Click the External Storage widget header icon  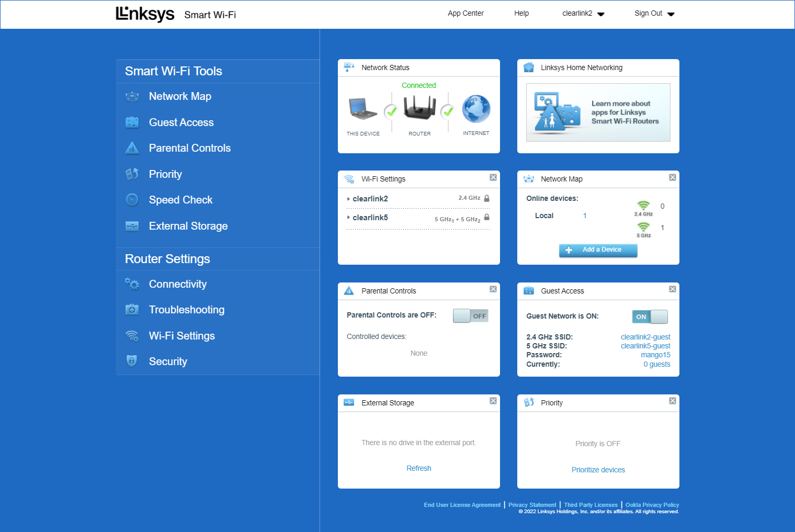click(x=349, y=402)
